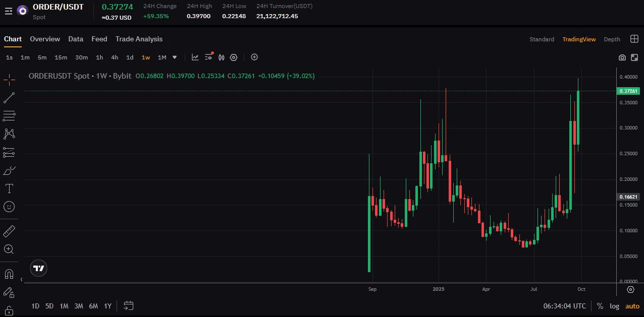This screenshot has width=644, height=317.
Task: Open the indicators line-chart icon
Action: point(195,57)
